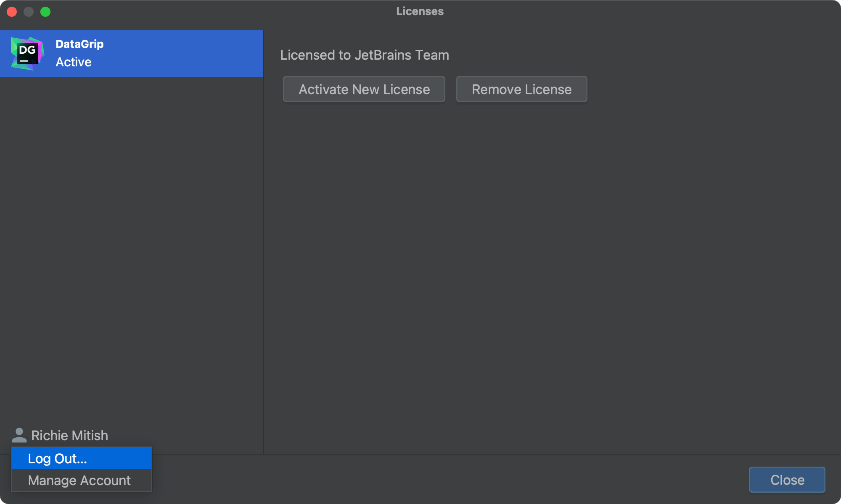This screenshot has height=504, width=841.
Task: Click the Active status label under DataGrip
Action: (x=73, y=62)
